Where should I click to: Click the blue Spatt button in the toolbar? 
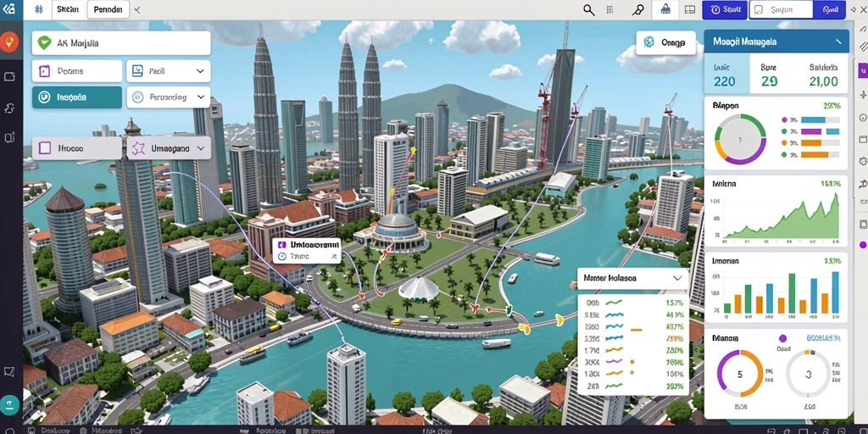pos(725,9)
